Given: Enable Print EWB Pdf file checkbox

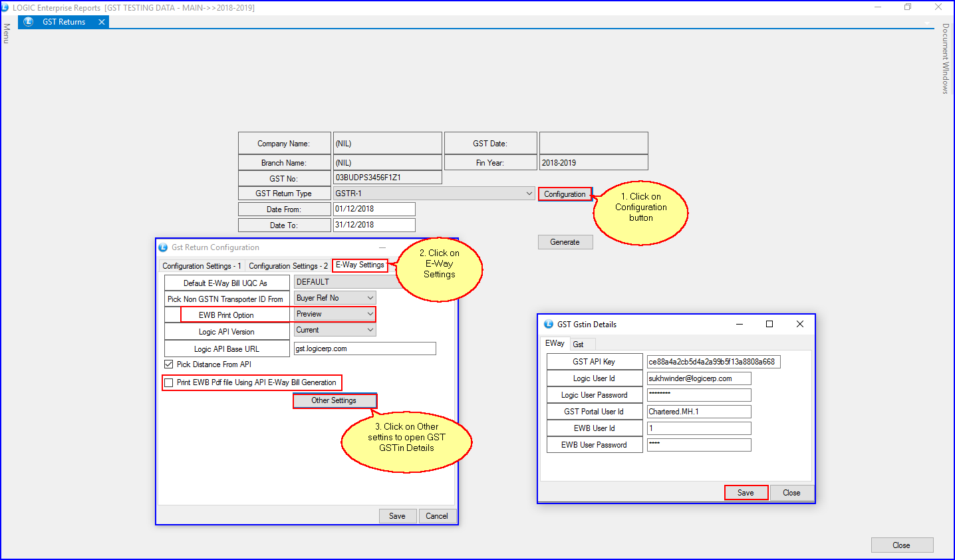Looking at the screenshot, I should click(x=168, y=382).
